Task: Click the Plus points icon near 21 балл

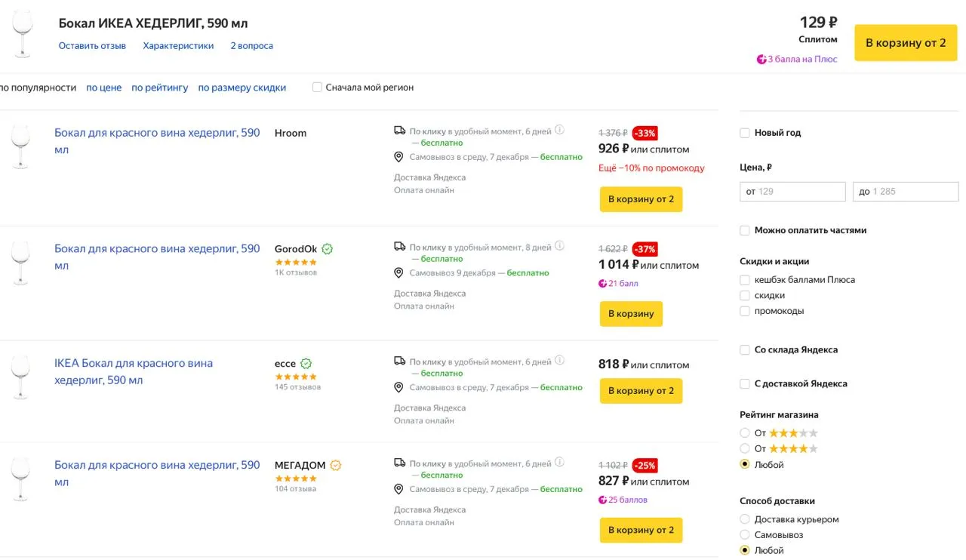Action: (x=602, y=284)
